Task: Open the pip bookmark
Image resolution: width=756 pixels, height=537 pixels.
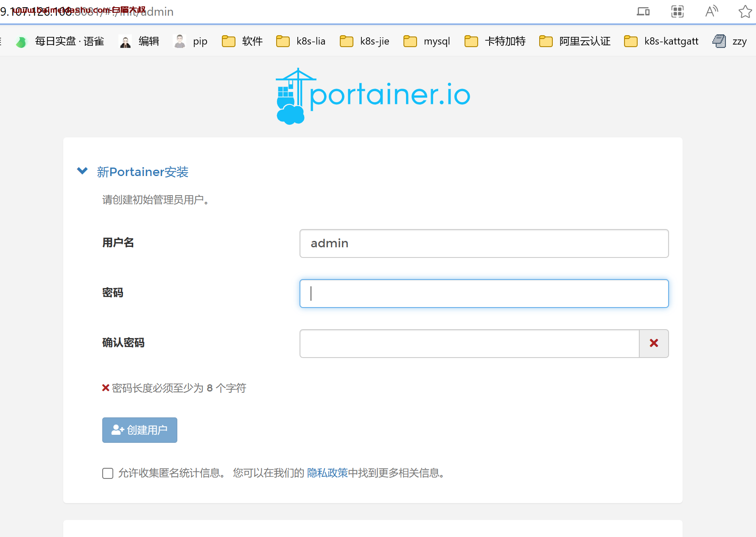Action: (190, 41)
